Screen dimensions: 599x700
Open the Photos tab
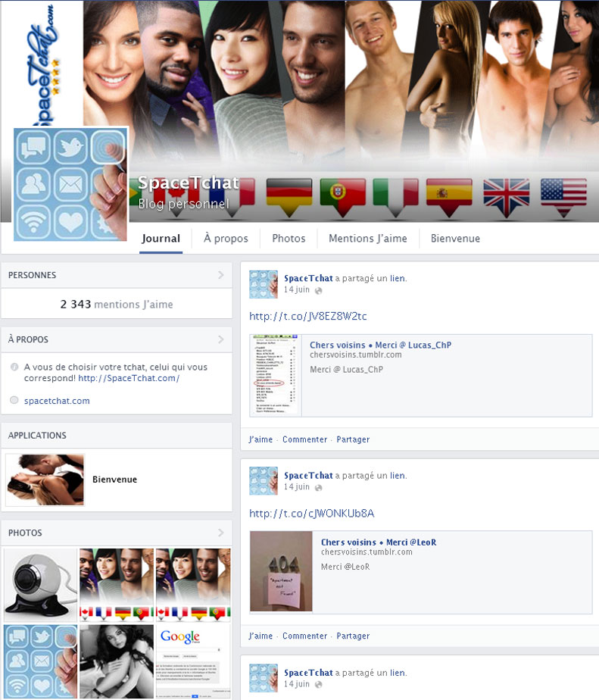pos(289,239)
